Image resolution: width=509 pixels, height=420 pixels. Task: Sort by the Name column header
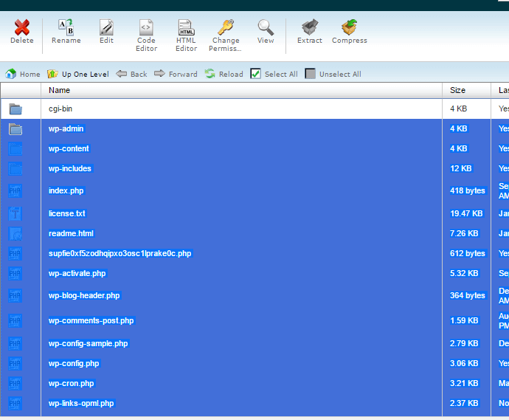coord(60,90)
